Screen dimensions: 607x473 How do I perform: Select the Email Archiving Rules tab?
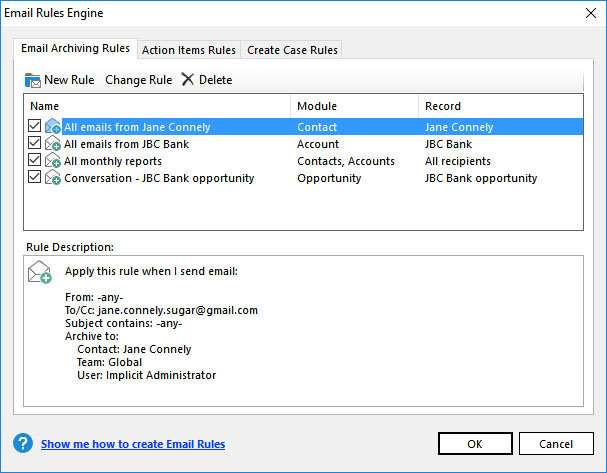[77, 49]
